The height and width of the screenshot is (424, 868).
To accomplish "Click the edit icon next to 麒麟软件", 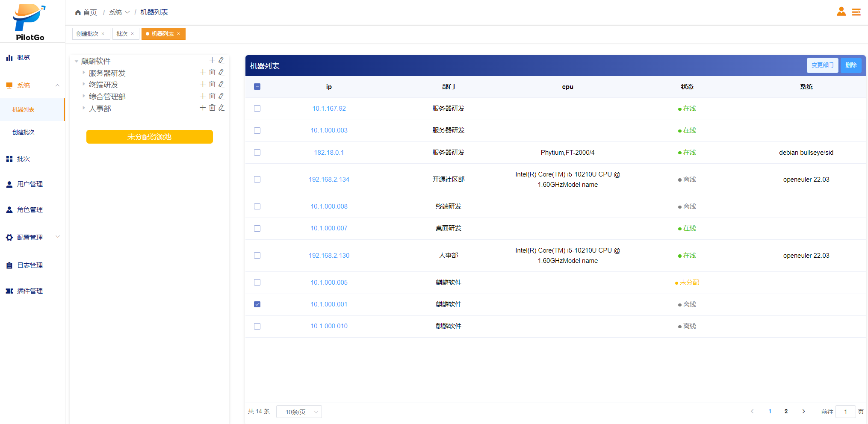I will 221,61.
